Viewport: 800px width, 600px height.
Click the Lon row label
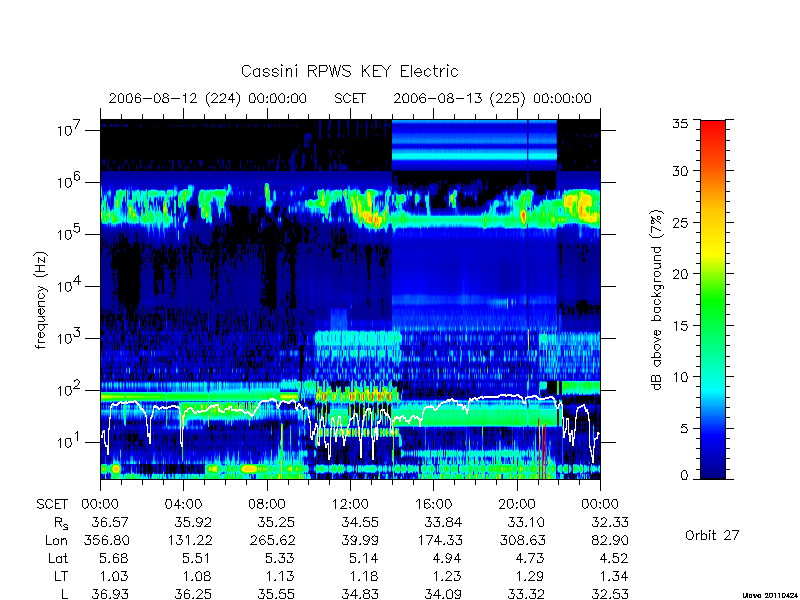click(x=56, y=540)
